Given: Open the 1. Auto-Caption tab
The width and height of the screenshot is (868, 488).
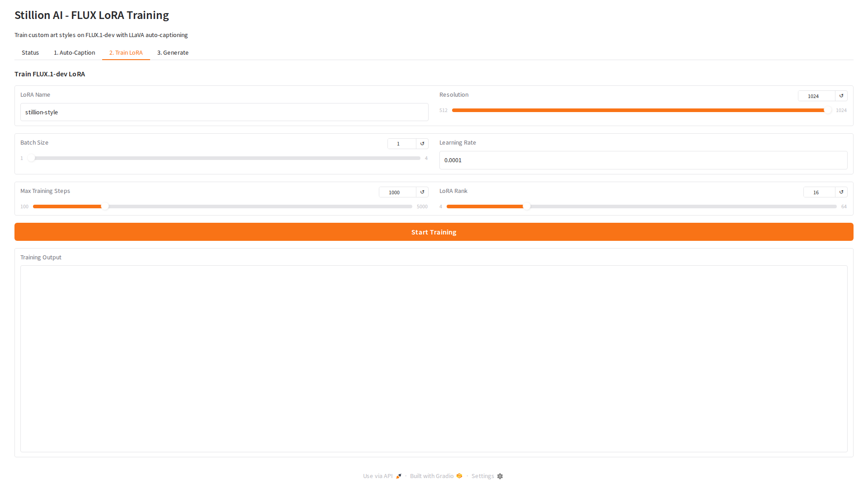Looking at the screenshot, I should click(x=74, y=53).
